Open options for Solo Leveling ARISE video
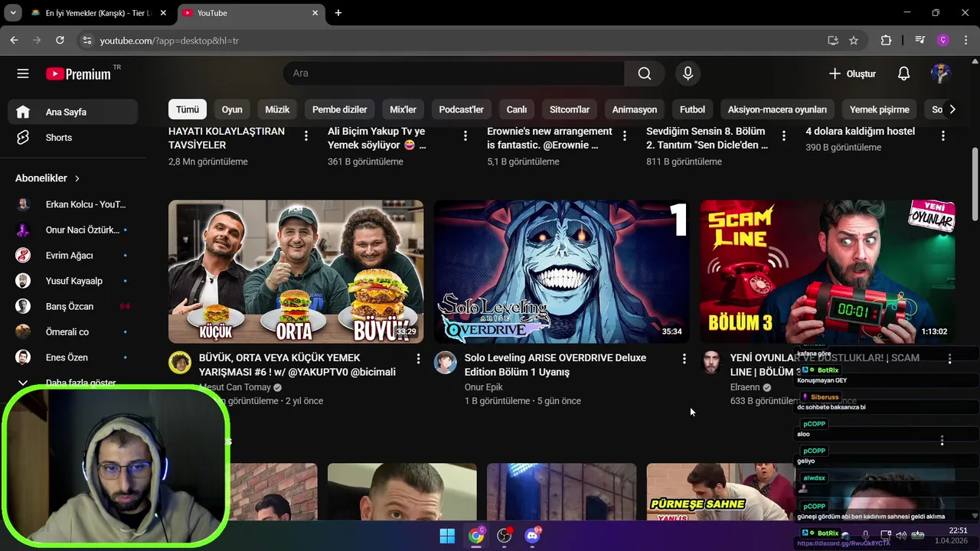 coord(684,358)
